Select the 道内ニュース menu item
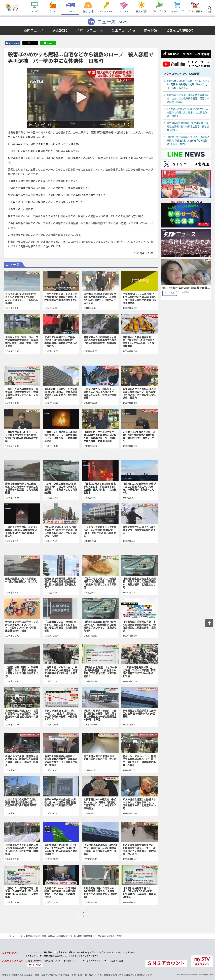Image resolution: width=215 pixels, height=980 pixels. coord(33,30)
